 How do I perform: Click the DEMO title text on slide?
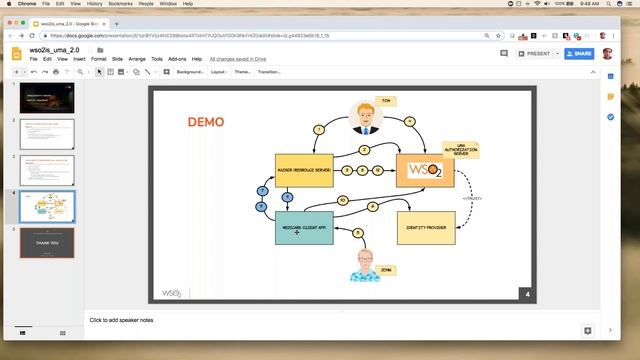click(x=206, y=122)
